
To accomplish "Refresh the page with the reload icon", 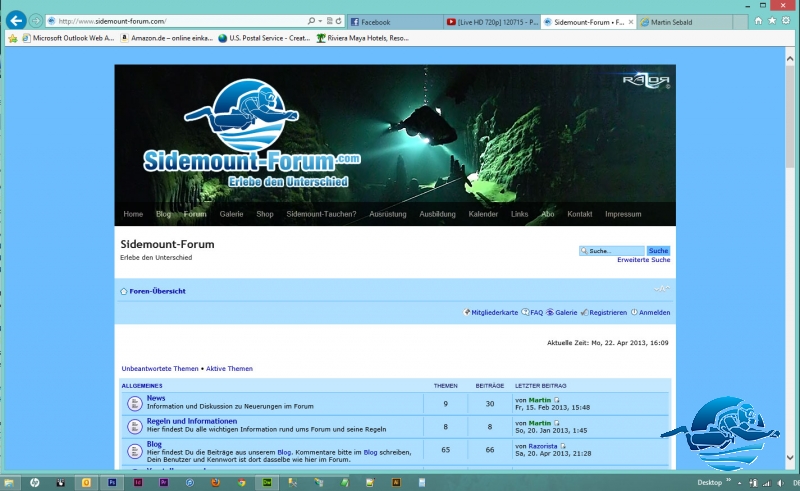I will 338,21.
